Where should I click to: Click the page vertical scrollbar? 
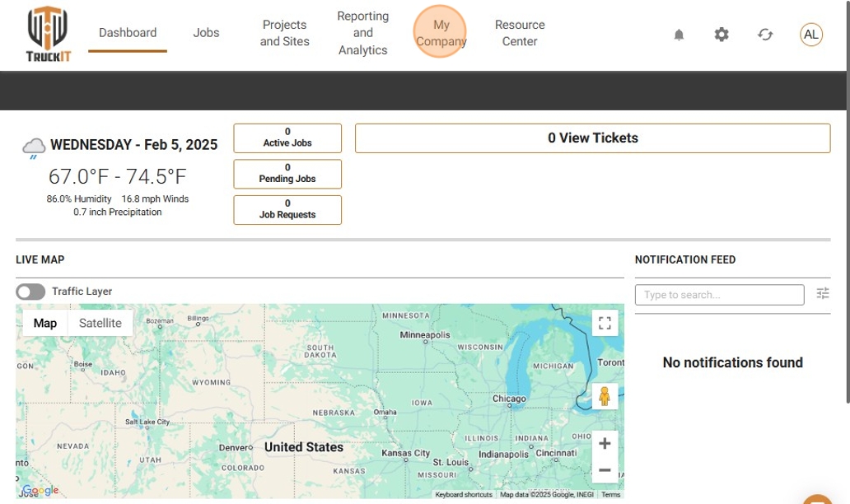coord(848,202)
